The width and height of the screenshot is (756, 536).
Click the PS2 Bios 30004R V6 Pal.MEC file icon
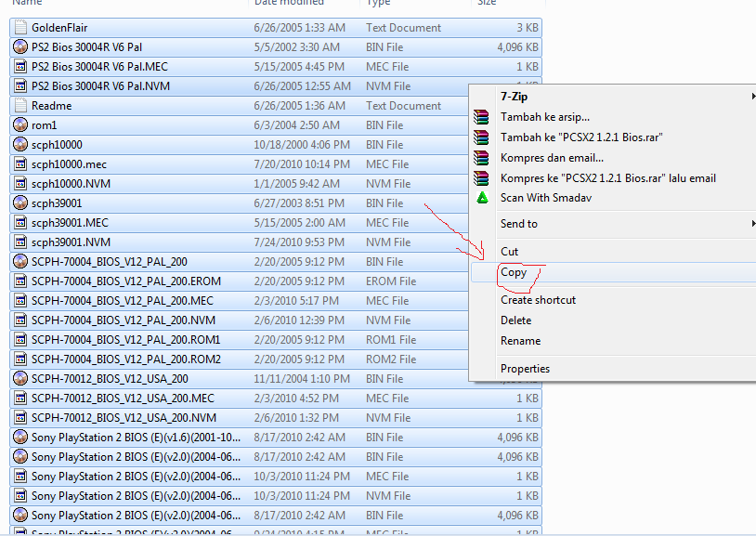(x=20, y=67)
